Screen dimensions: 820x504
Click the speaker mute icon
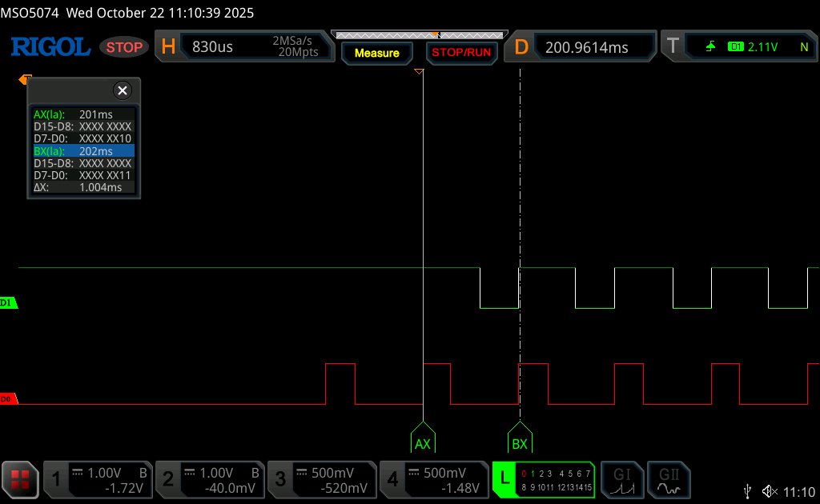(x=770, y=491)
